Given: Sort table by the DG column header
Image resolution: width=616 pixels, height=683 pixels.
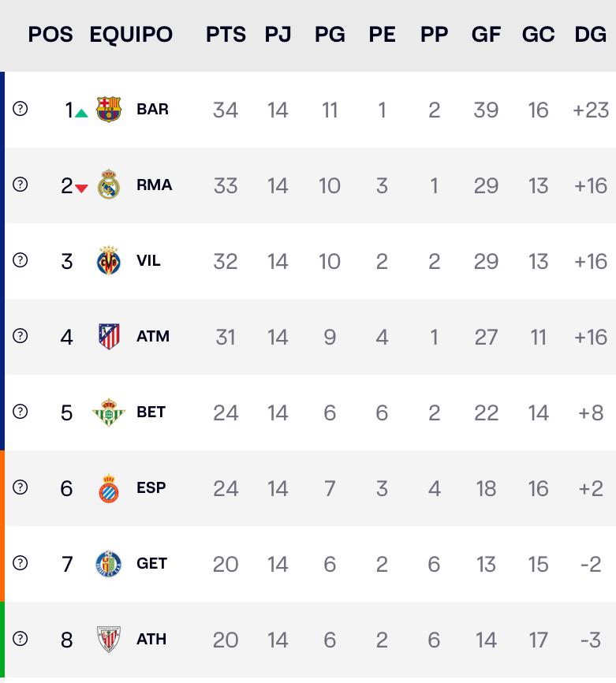Looking at the screenshot, I should coord(591,35).
